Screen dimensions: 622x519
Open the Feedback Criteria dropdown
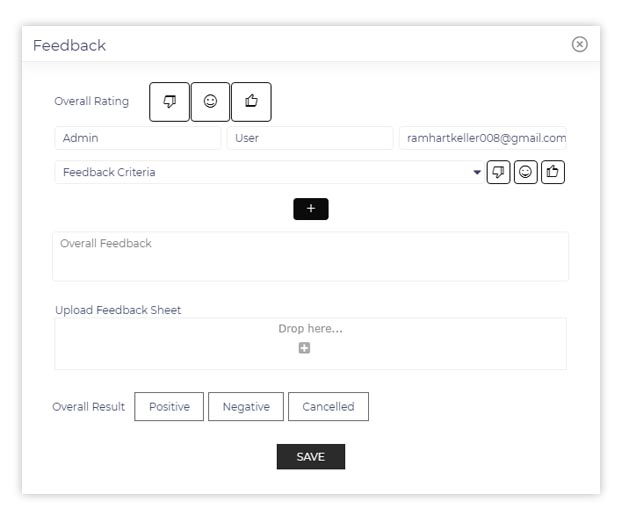pos(269,172)
